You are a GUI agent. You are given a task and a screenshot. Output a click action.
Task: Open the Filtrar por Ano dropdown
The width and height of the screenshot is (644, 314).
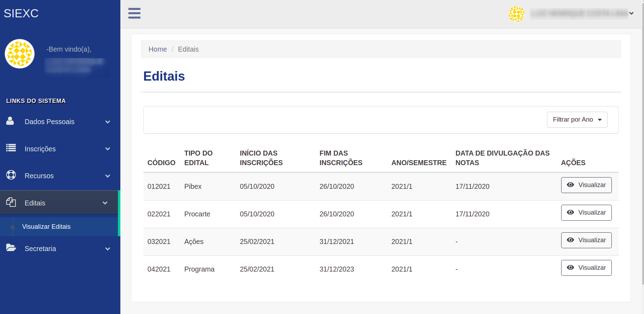(x=577, y=120)
